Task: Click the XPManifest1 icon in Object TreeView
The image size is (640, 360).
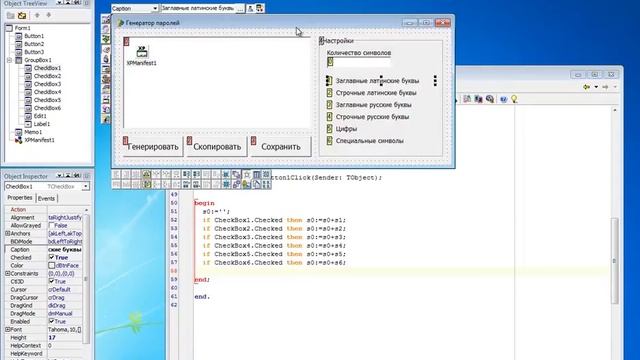Action: 18,140
